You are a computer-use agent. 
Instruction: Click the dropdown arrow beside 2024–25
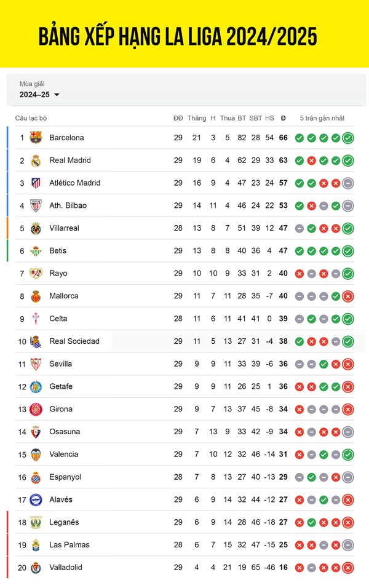click(x=57, y=95)
